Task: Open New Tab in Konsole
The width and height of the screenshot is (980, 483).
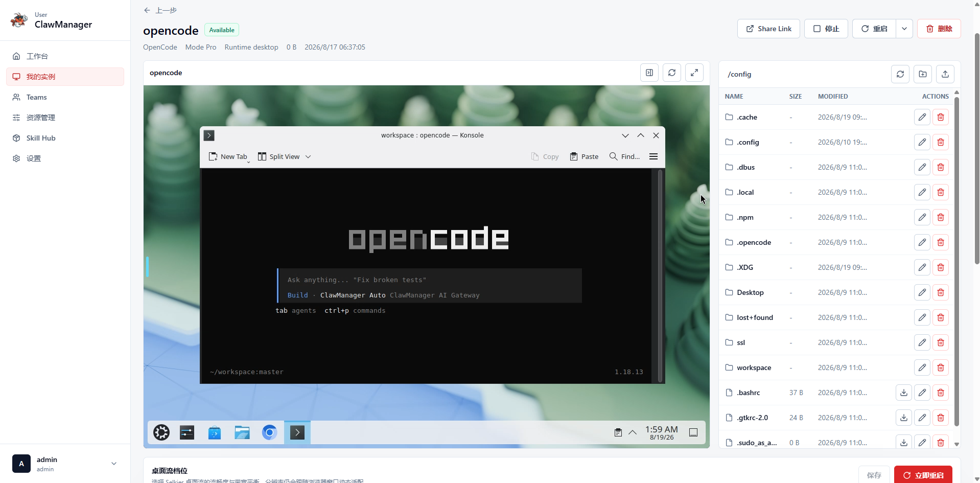Action: [x=228, y=156]
